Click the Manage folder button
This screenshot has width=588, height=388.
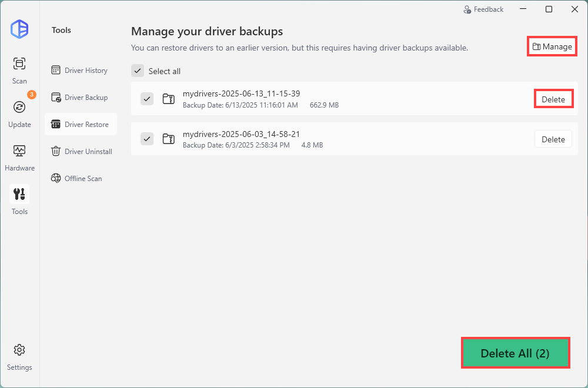click(552, 47)
